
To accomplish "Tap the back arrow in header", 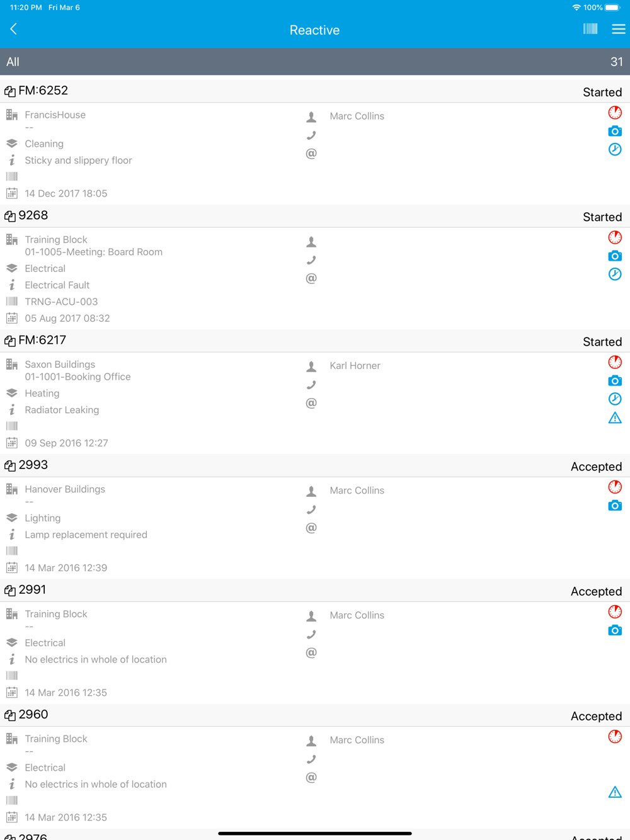I will tap(14, 29).
